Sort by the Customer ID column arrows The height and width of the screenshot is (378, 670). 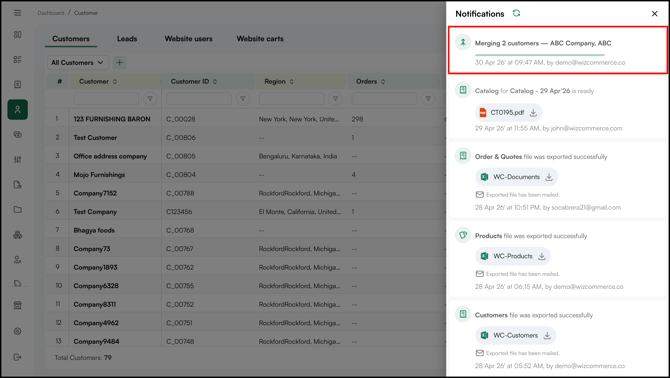(215, 82)
